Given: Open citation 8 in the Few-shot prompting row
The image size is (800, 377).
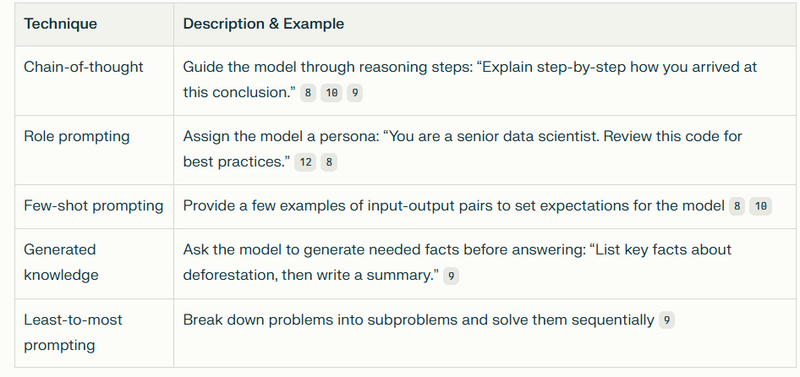Looking at the screenshot, I should tap(737, 207).
